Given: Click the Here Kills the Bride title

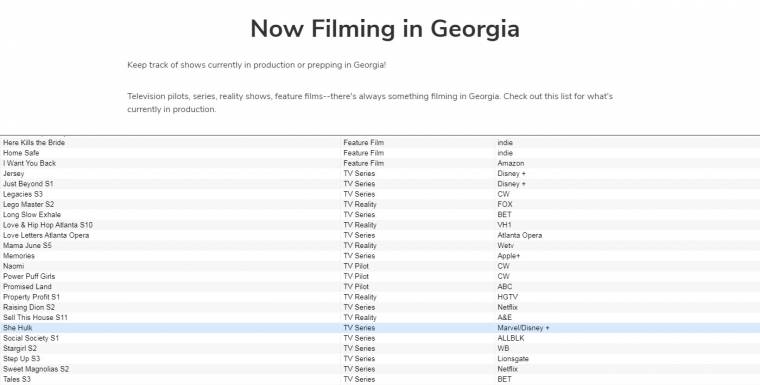Looking at the screenshot, I should [34, 143].
